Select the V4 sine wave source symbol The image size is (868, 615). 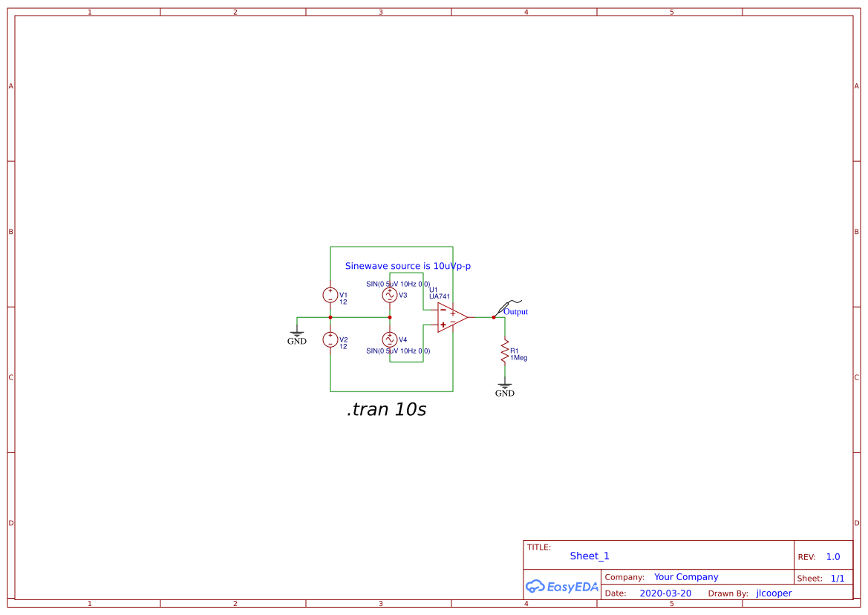tap(389, 341)
